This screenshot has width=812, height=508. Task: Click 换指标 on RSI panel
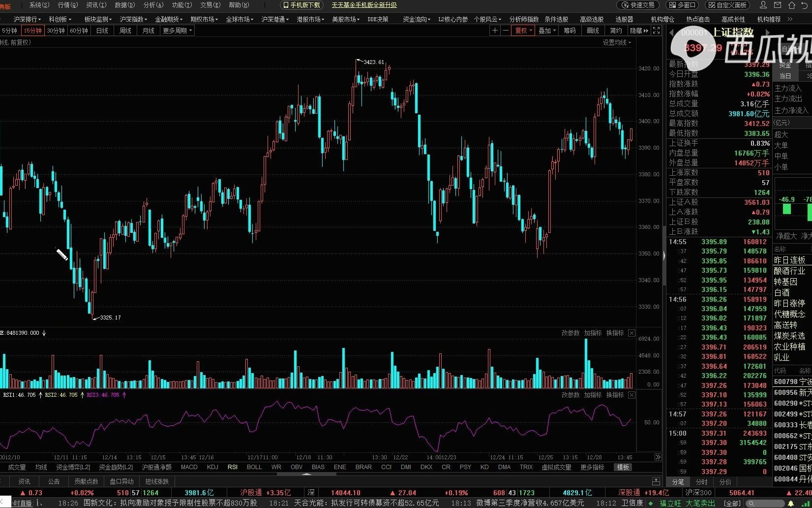(x=615, y=395)
